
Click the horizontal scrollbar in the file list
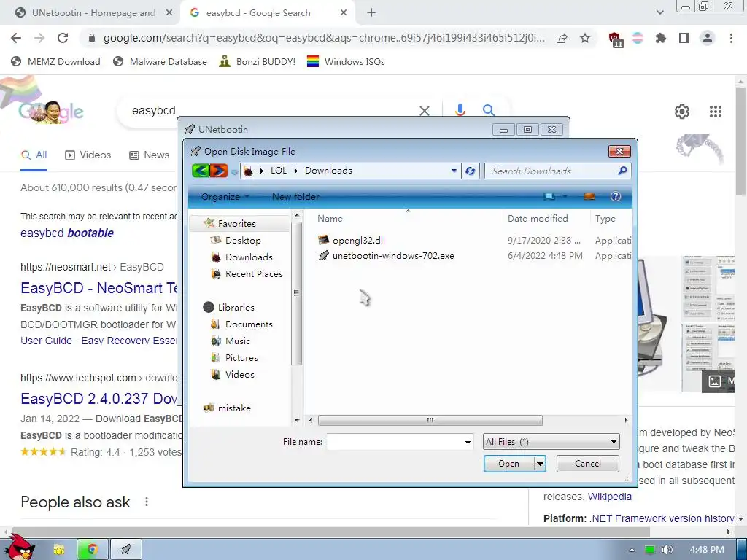[430, 420]
